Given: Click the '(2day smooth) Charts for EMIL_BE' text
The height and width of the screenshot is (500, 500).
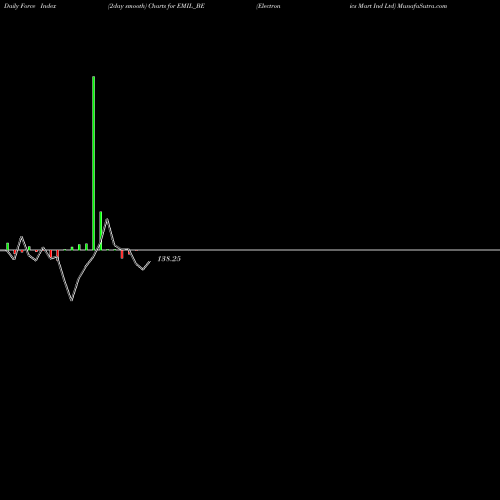Looking at the screenshot, I should 156,6.
